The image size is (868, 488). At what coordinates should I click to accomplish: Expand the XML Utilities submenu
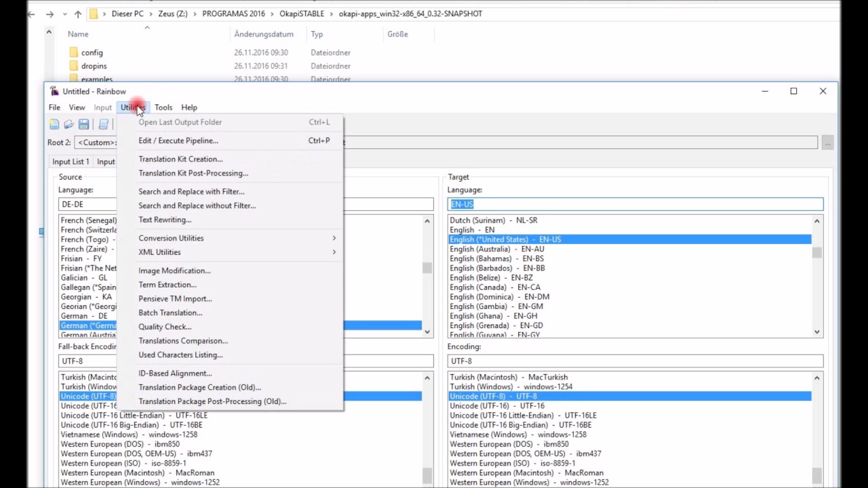[231, 252]
